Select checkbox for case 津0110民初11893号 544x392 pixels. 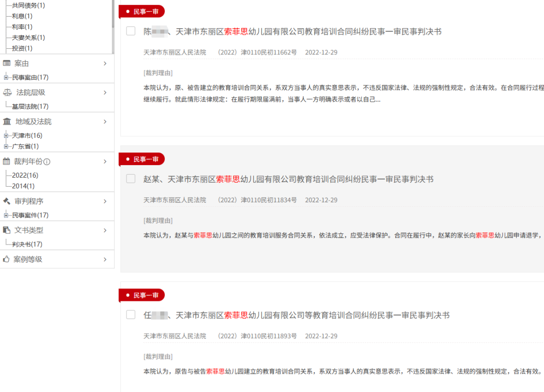click(x=131, y=315)
